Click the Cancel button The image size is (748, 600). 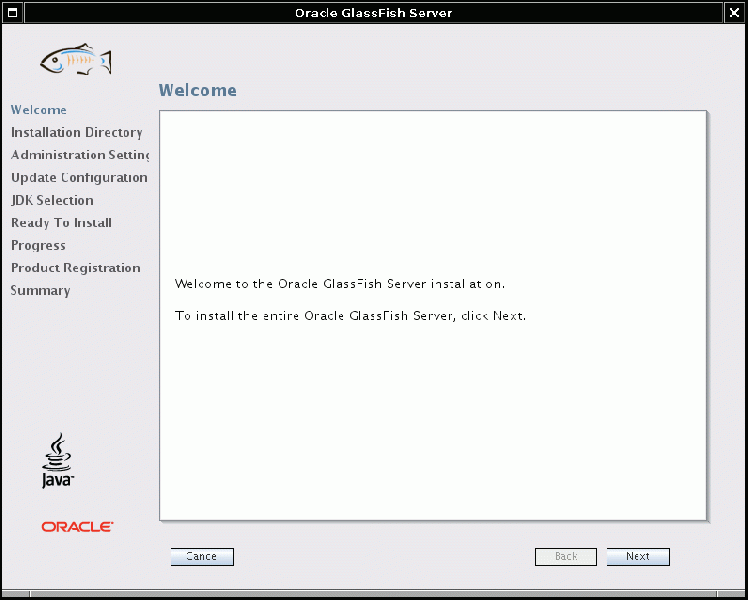[x=202, y=557]
